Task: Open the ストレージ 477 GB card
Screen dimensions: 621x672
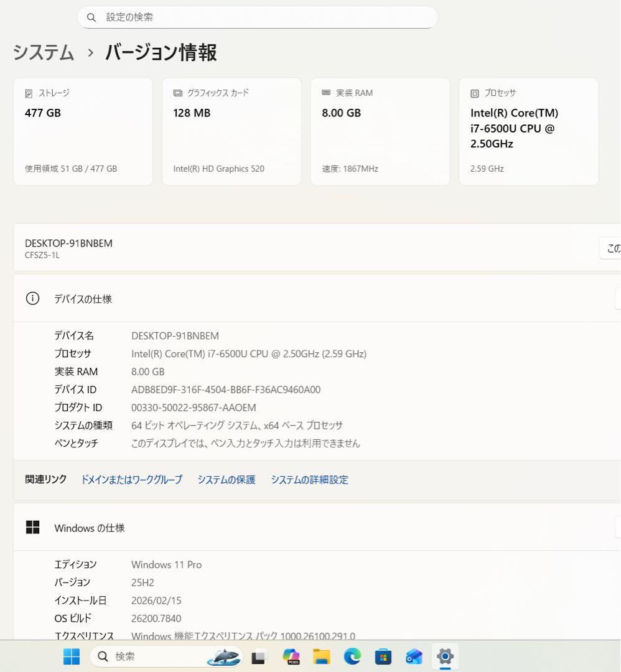Action: point(83,131)
